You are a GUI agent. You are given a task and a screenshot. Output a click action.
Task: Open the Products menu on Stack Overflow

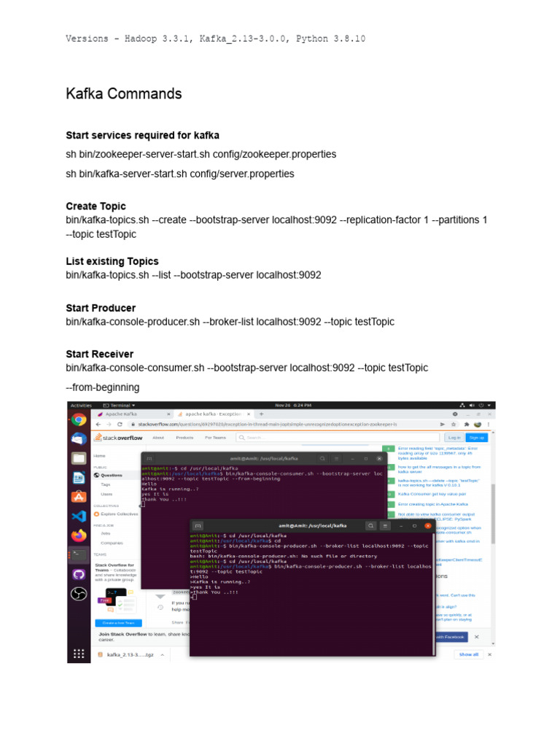click(184, 438)
